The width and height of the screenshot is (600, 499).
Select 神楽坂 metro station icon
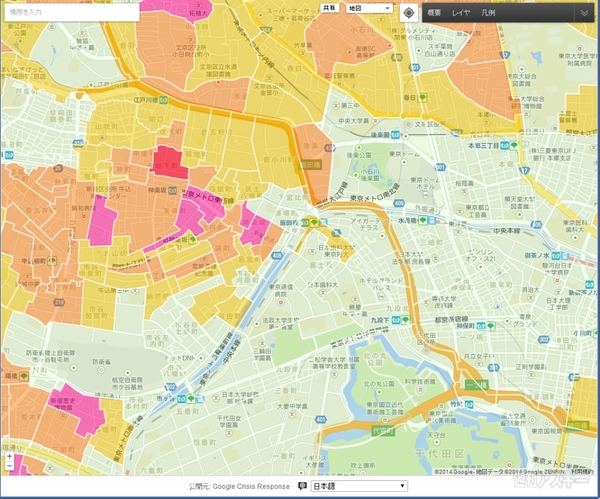point(173,189)
